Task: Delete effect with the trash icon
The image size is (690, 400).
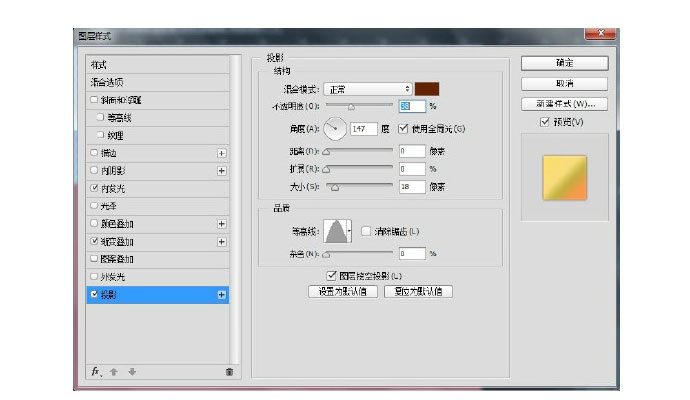Action: tap(229, 372)
